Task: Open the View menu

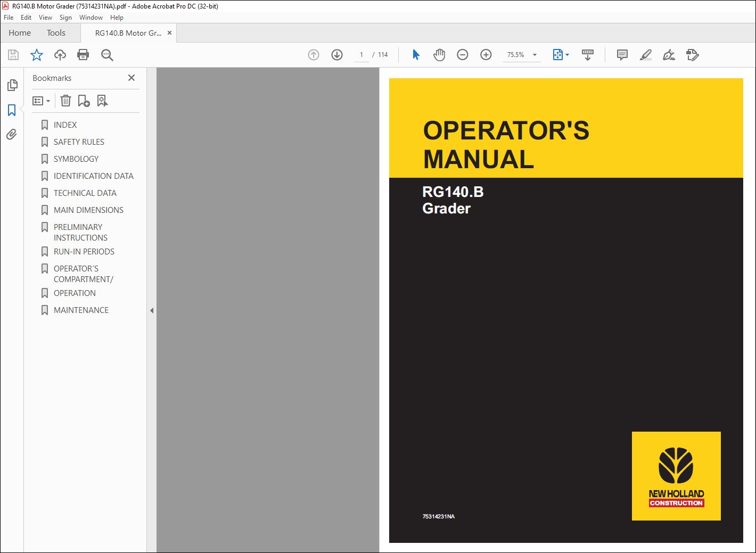Action: coord(46,18)
